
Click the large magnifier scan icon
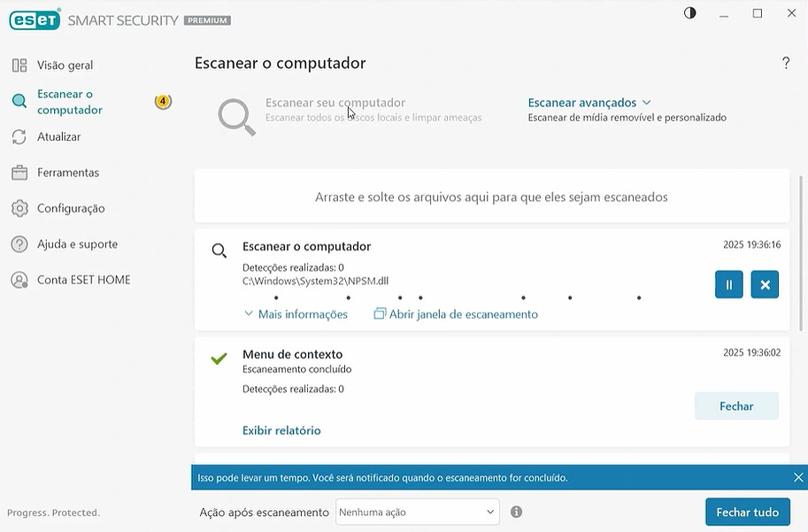(236, 117)
